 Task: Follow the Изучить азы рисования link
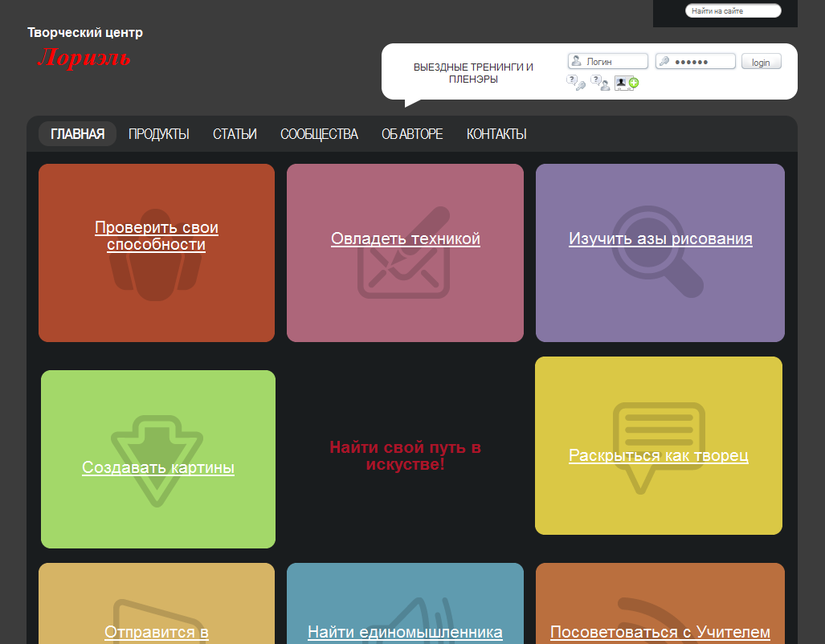[x=660, y=238]
